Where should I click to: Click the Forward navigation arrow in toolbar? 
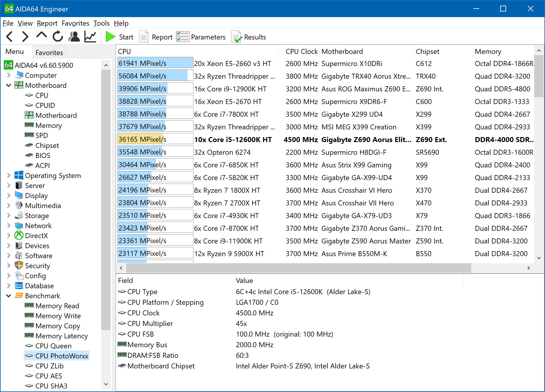tap(25, 37)
